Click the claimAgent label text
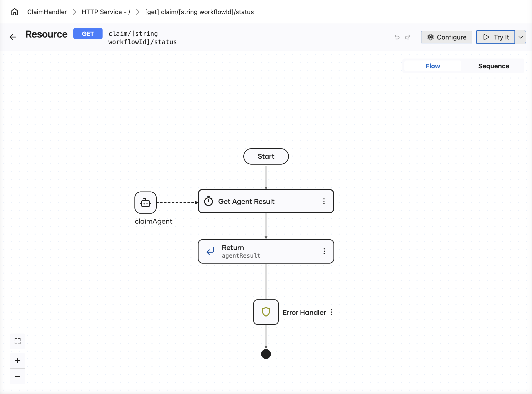The height and width of the screenshot is (394, 532). [x=153, y=221]
